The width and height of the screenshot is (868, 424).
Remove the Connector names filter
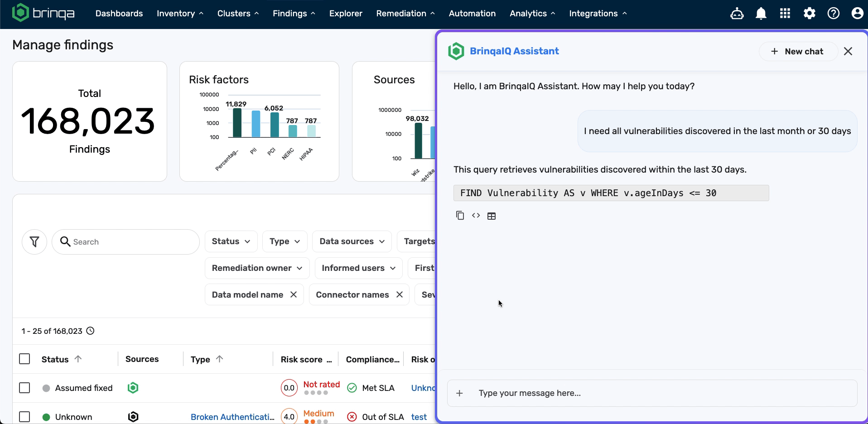click(x=400, y=294)
